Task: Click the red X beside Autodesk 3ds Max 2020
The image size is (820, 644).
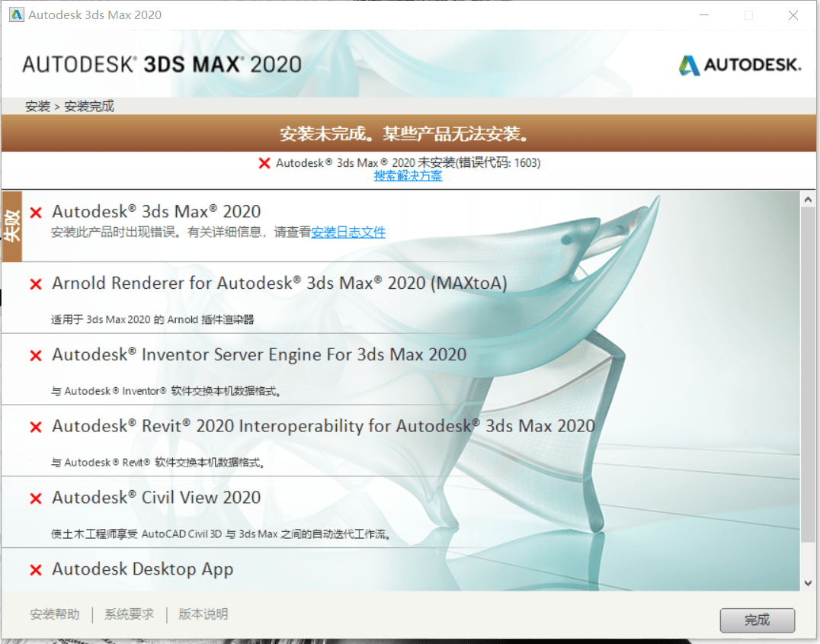Action: click(x=36, y=213)
